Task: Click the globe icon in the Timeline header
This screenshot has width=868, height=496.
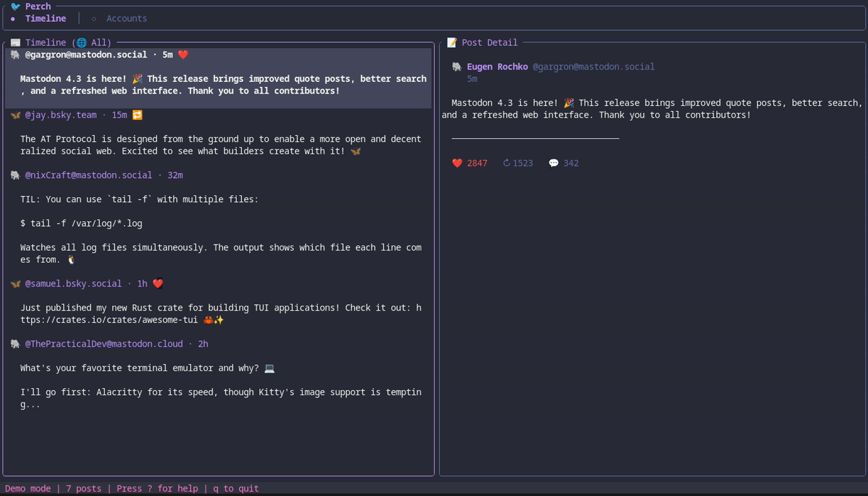Action: (81, 42)
